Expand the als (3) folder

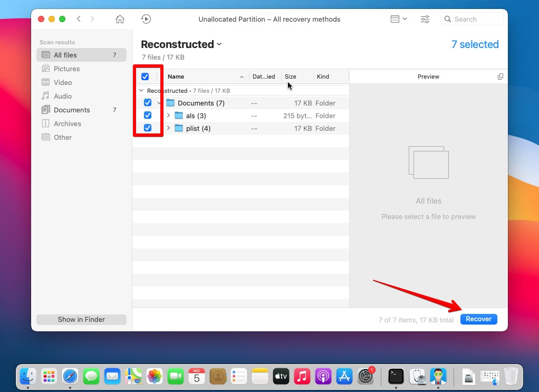tap(168, 115)
